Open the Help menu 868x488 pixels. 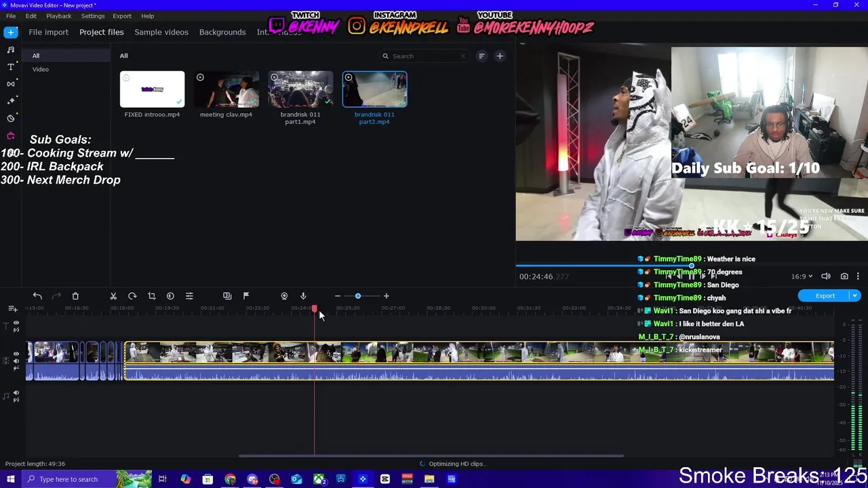(x=147, y=16)
